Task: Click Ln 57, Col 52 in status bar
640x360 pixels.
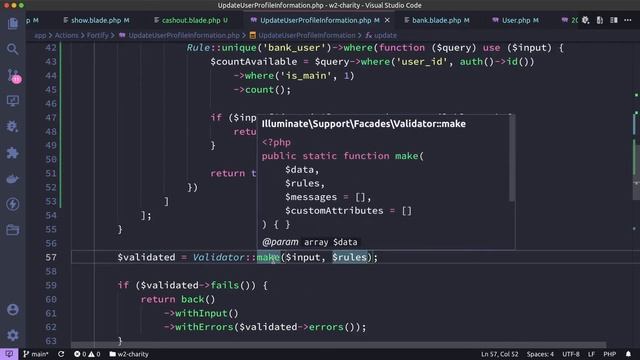Action: point(499,354)
